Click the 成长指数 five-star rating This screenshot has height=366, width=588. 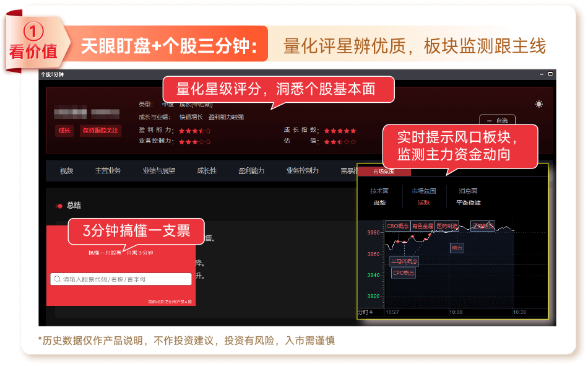tap(340, 131)
